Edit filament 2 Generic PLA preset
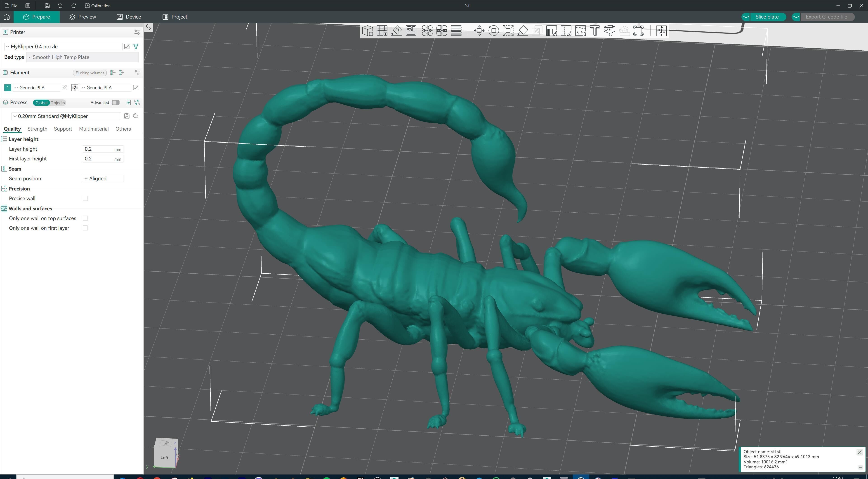 click(135, 88)
